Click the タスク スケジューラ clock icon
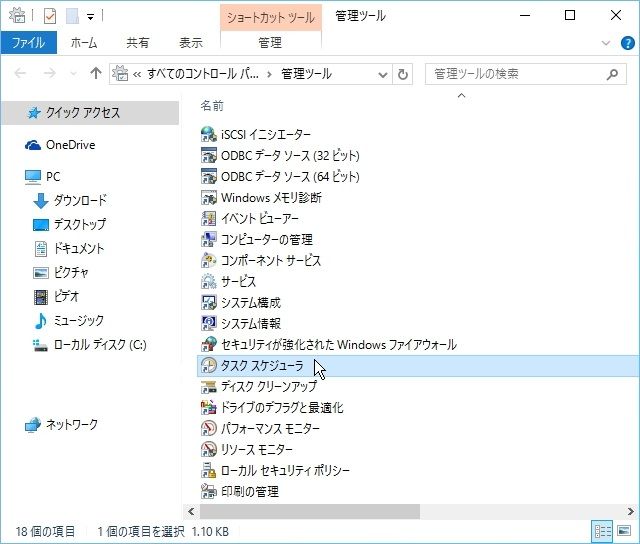 click(x=209, y=366)
